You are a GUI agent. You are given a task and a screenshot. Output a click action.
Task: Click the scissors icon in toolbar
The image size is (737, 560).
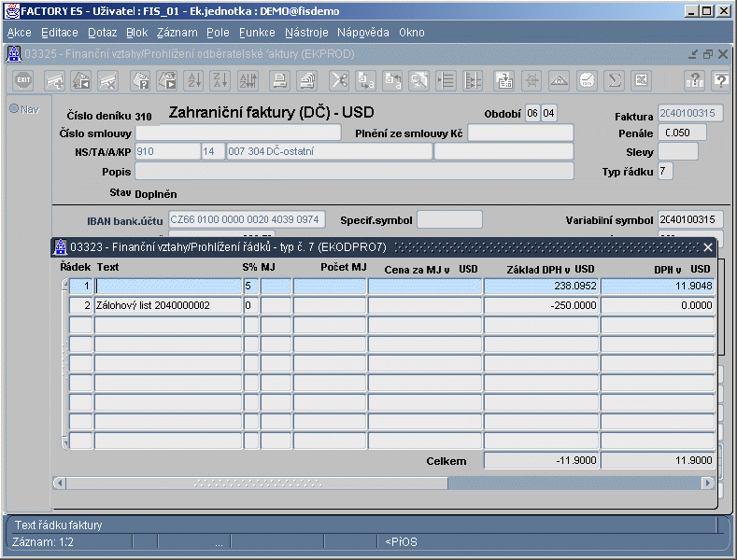click(338, 80)
